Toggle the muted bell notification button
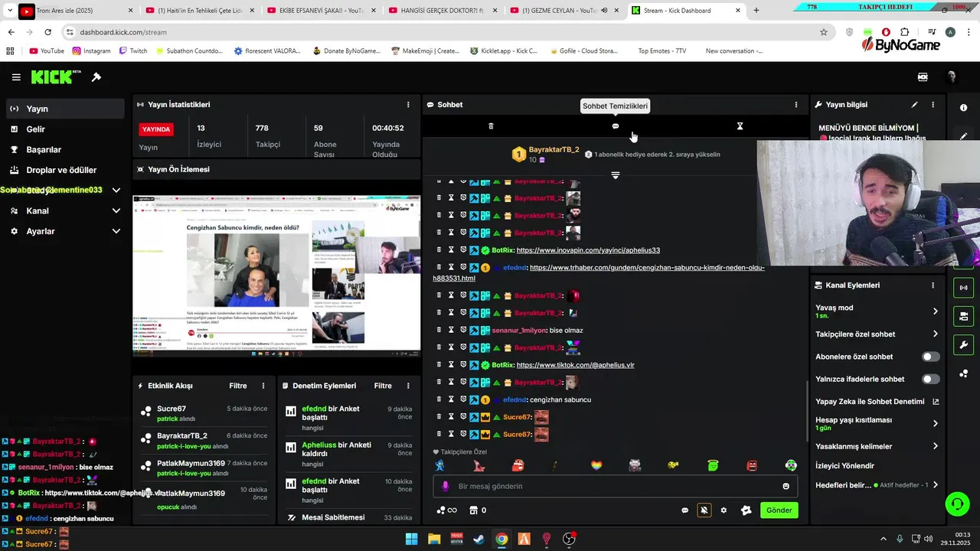This screenshot has height=551, width=980. [704, 510]
